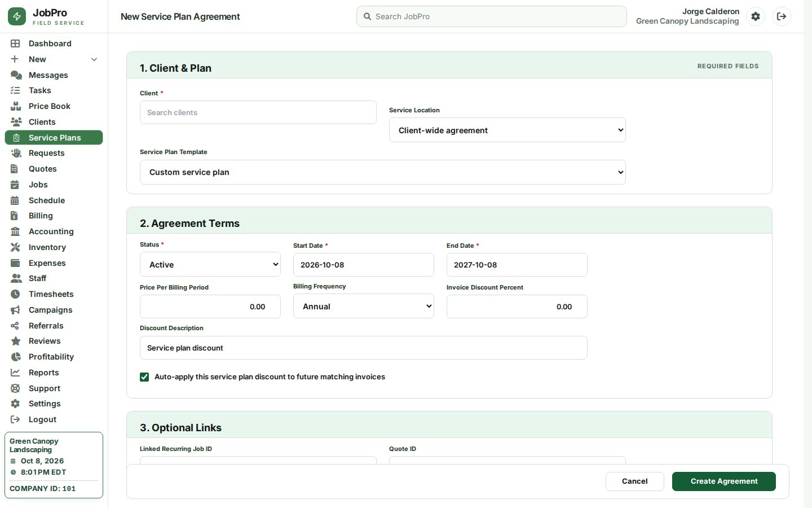The height and width of the screenshot is (508, 812).
Task: Go to Referrals in the sidebar
Action: 54,326
